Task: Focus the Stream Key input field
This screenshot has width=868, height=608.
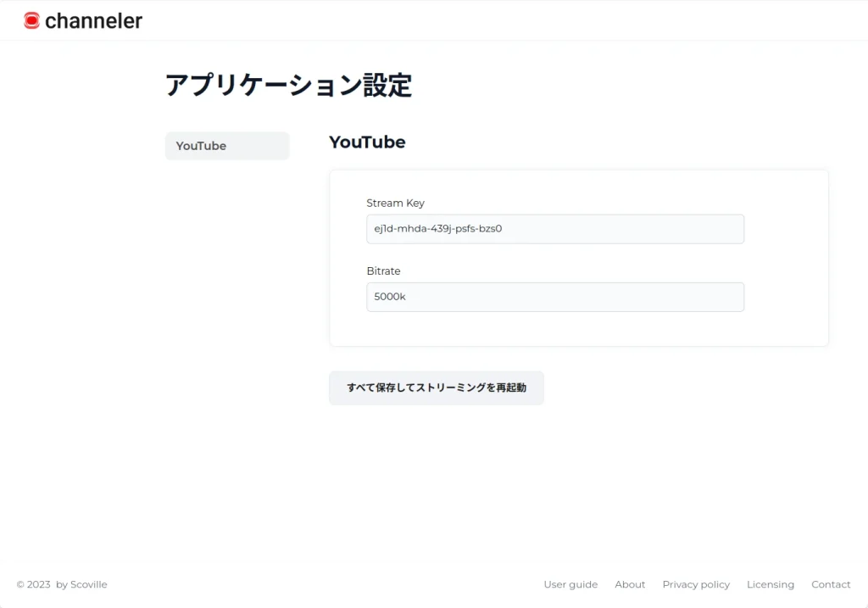Action: coord(555,229)
